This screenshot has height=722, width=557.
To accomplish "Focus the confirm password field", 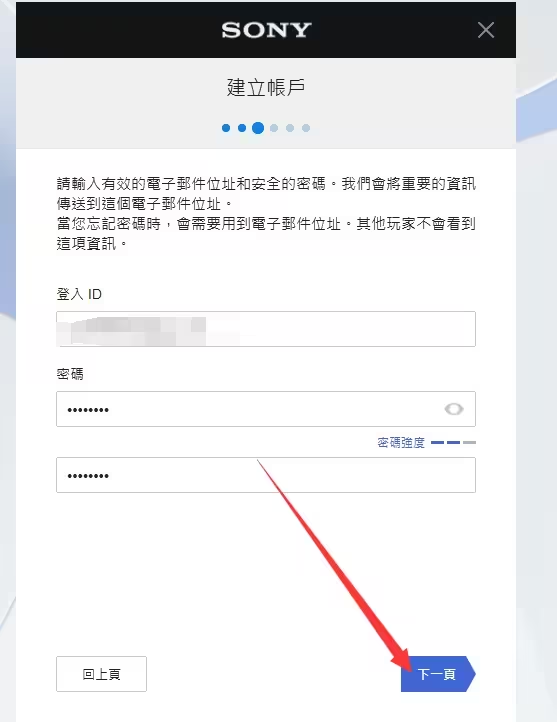I will (x=266, y=475).
